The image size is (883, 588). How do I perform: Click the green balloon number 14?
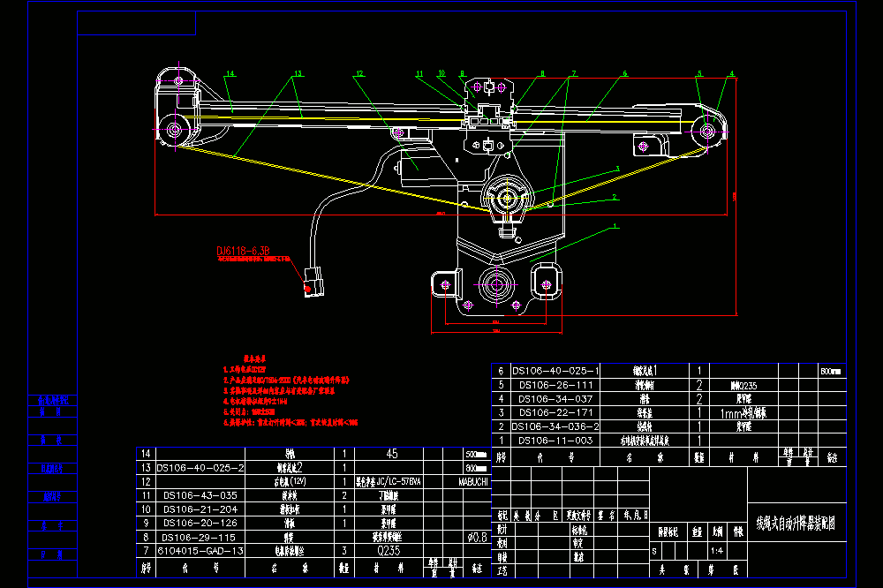[230, 74]
